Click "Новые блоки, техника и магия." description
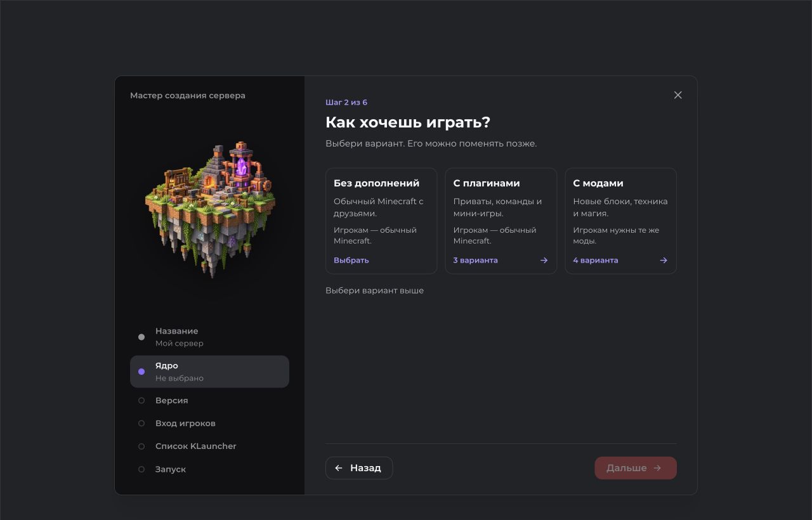The width and height of the screenshot is (812, 520). click(620, 207)
